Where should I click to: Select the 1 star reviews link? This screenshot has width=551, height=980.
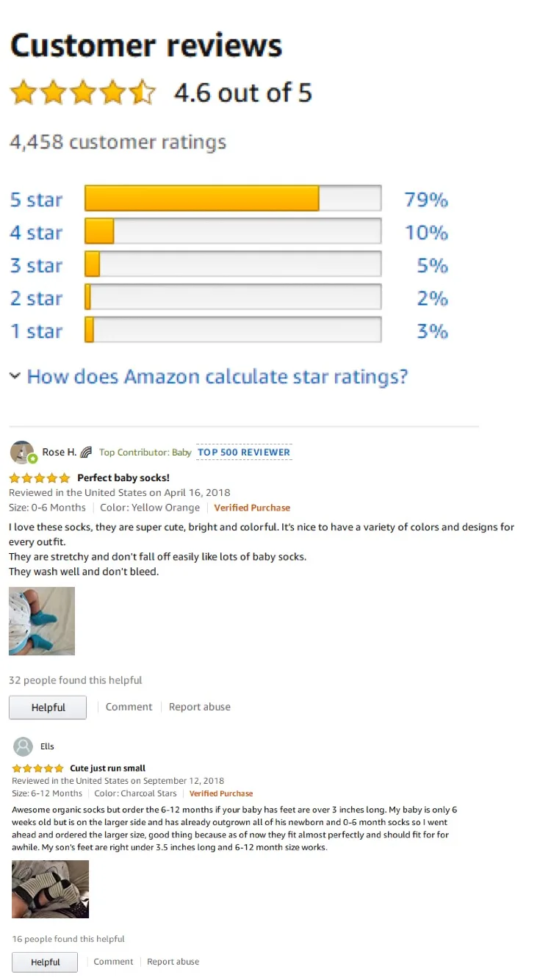(x=36, y=331)
